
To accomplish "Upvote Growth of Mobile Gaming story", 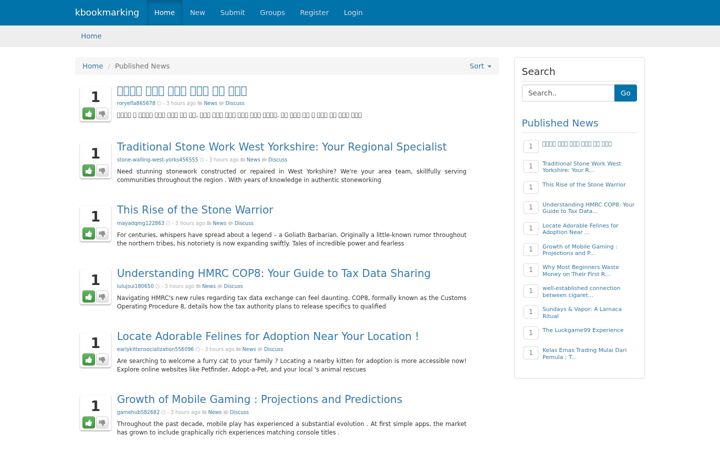I will click(x=89, y=422).
